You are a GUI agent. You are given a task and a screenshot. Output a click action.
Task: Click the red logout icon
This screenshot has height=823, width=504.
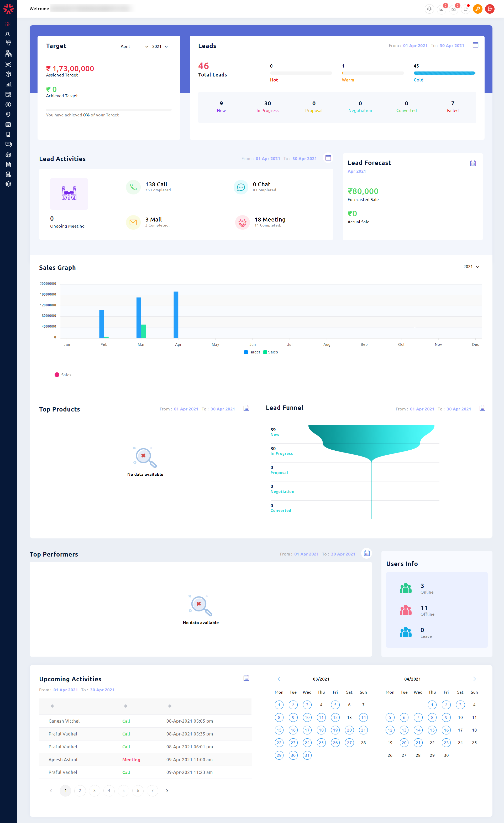[x=490, y=9]
